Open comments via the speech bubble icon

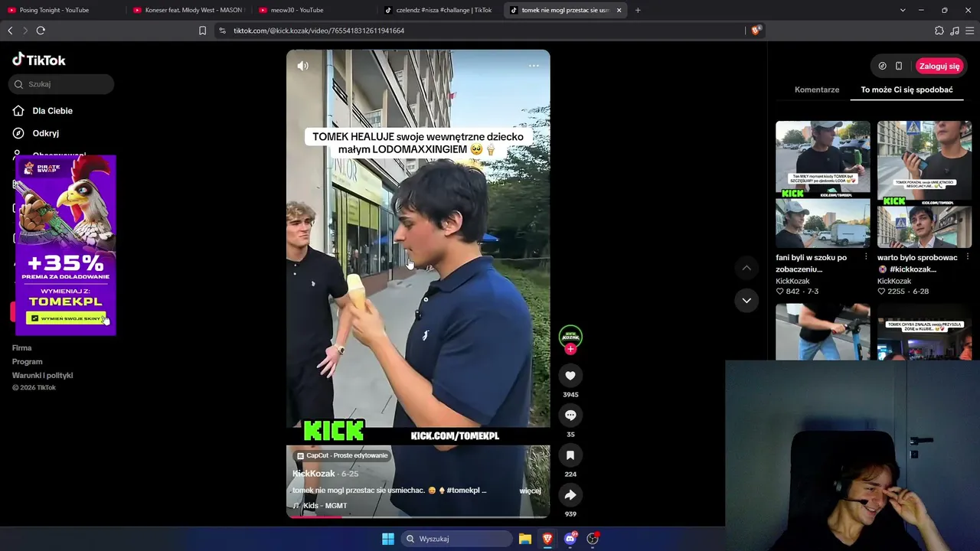click(x=570, y=416)
